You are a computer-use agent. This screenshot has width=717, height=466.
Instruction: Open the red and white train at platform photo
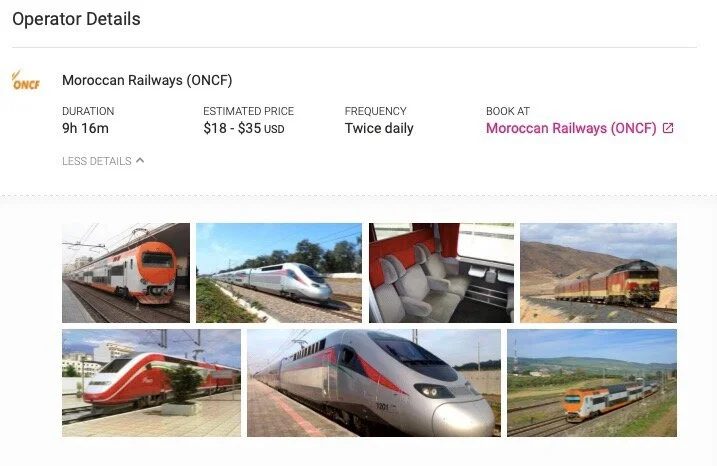[x=151, y=383]
